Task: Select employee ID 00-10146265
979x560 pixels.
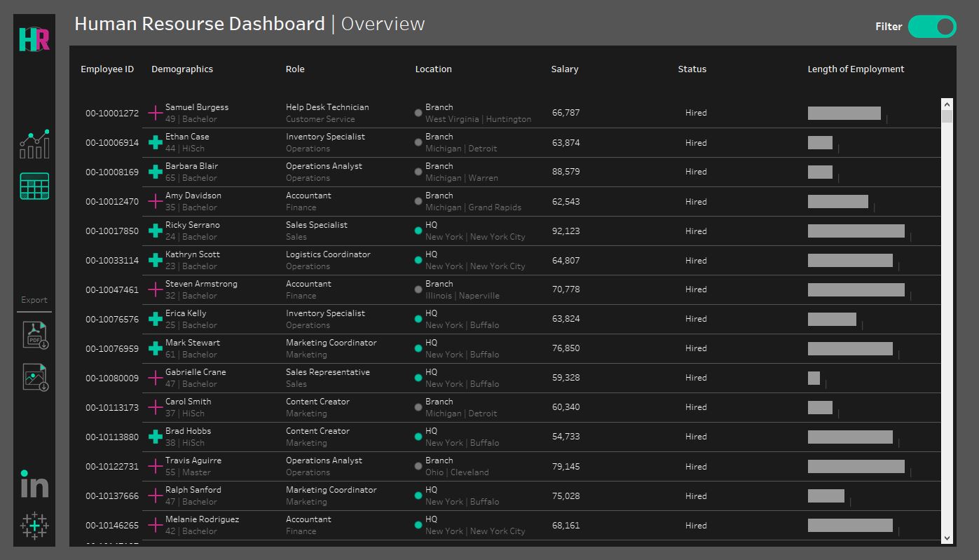Action: pyautogui.click(x=112, y=525)
